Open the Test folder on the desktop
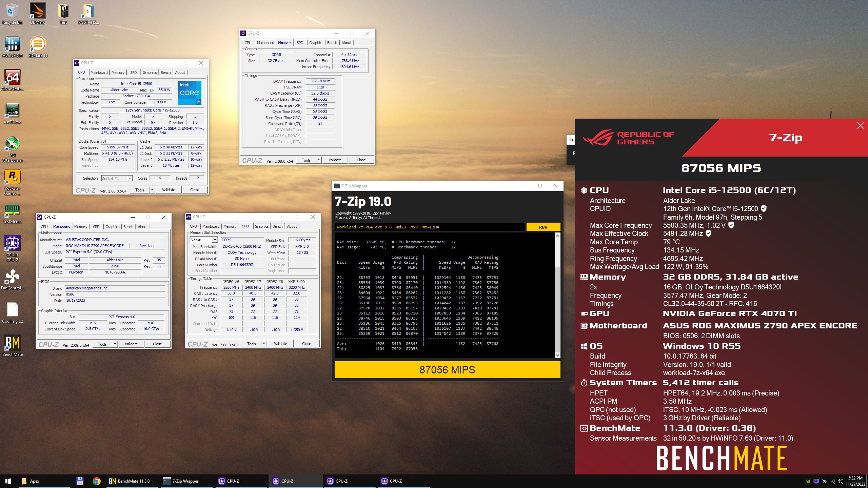 click(x=63, y=14)
